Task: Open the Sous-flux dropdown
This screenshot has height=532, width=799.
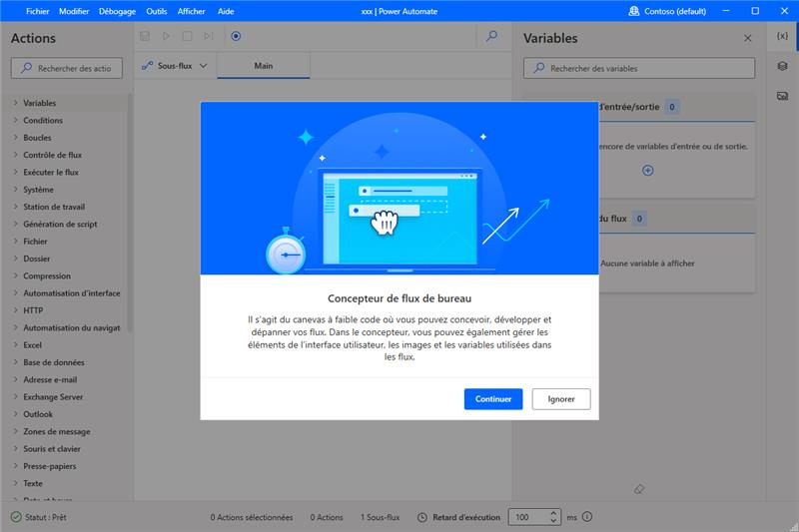Action: 175,66
